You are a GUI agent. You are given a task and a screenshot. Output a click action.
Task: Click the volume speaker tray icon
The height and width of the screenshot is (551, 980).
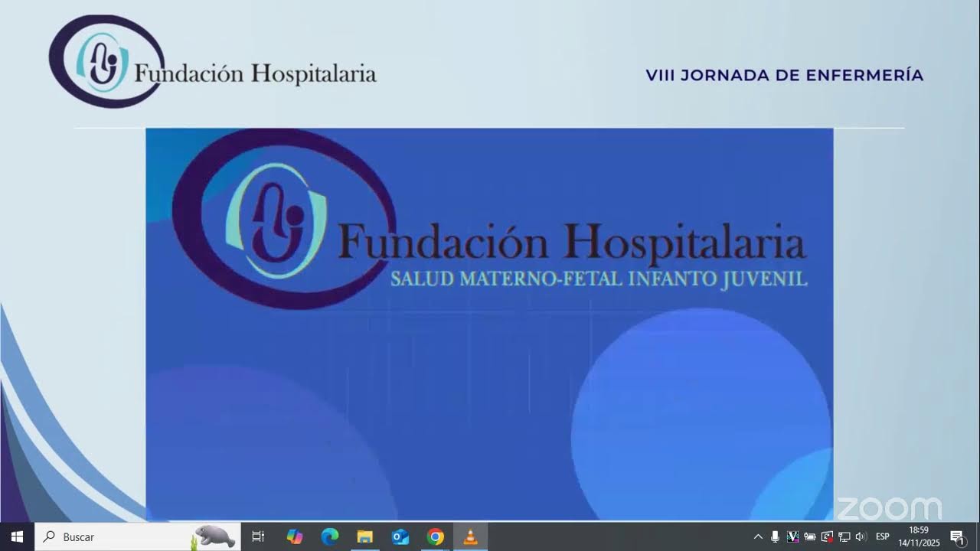861,536
